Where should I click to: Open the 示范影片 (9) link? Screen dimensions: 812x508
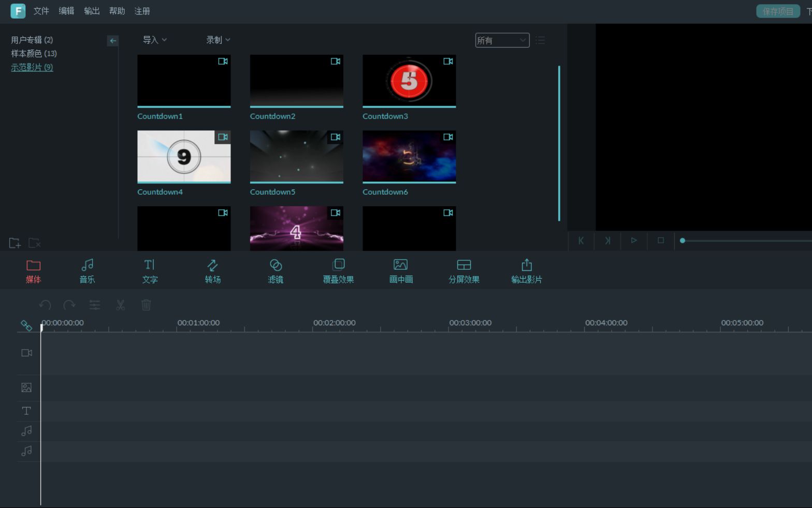pyautogui.click(x=32, y=67)
